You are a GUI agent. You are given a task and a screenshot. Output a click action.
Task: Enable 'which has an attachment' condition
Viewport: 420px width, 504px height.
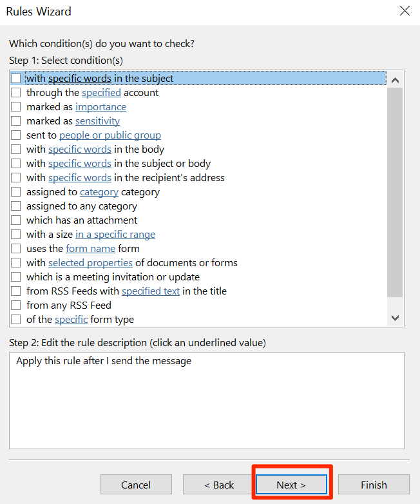click(x=15, y=220)
